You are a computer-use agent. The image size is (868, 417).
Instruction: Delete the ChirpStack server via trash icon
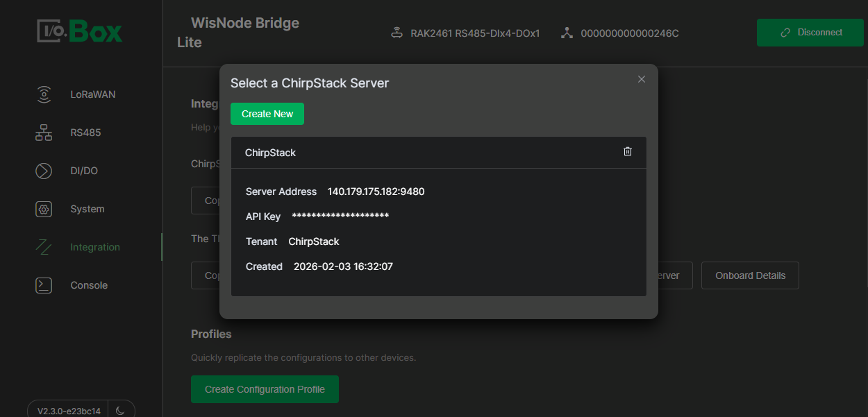click(x=628, y=151)
